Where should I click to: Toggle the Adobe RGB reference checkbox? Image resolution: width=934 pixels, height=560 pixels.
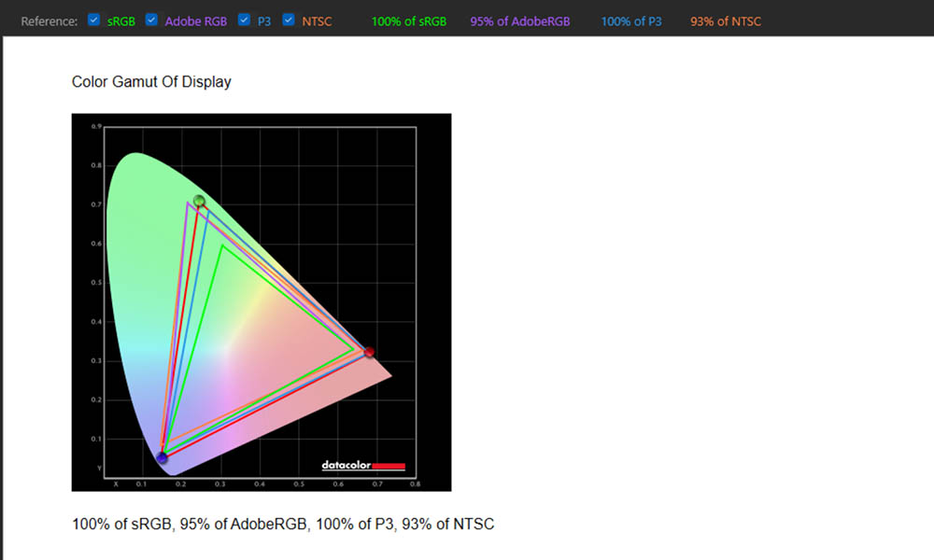(x=151, y=20)
